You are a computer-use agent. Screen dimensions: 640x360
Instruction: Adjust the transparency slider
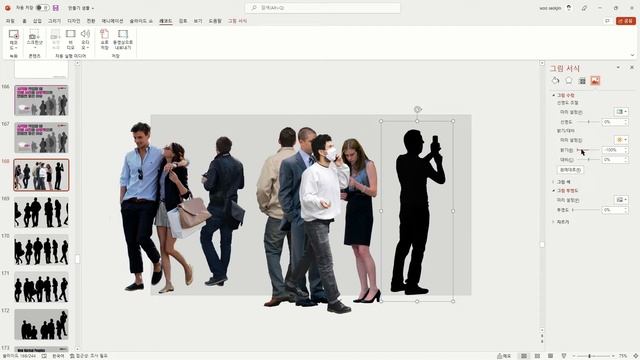[587, 210]
